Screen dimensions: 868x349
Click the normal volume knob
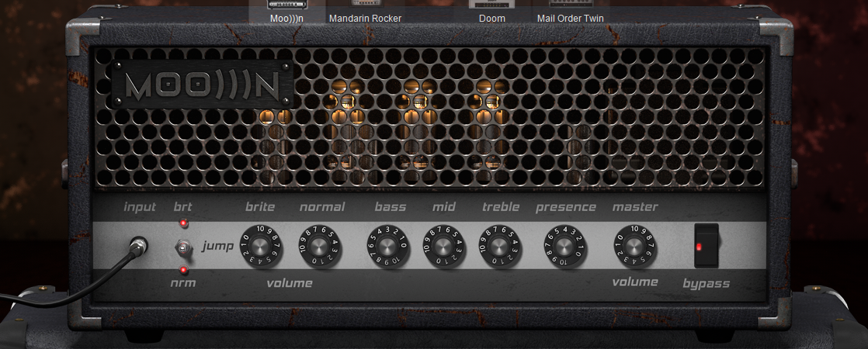click(x=319, y=247)
